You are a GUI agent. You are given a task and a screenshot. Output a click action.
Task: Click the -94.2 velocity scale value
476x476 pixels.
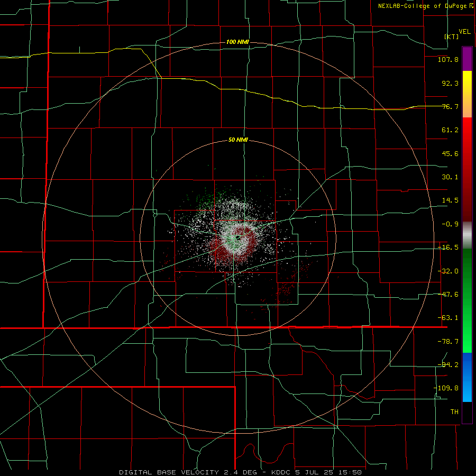point(448,364)
